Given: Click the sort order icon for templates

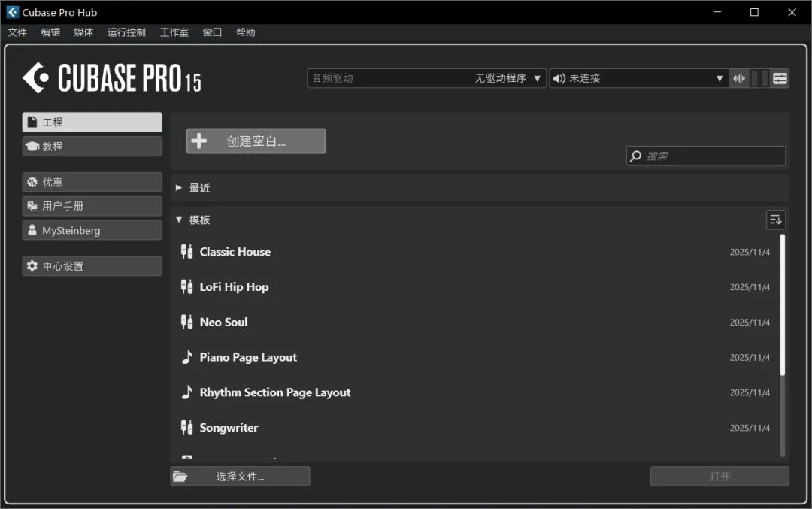Looking at the screenshot, I should [x=775, y=220].
